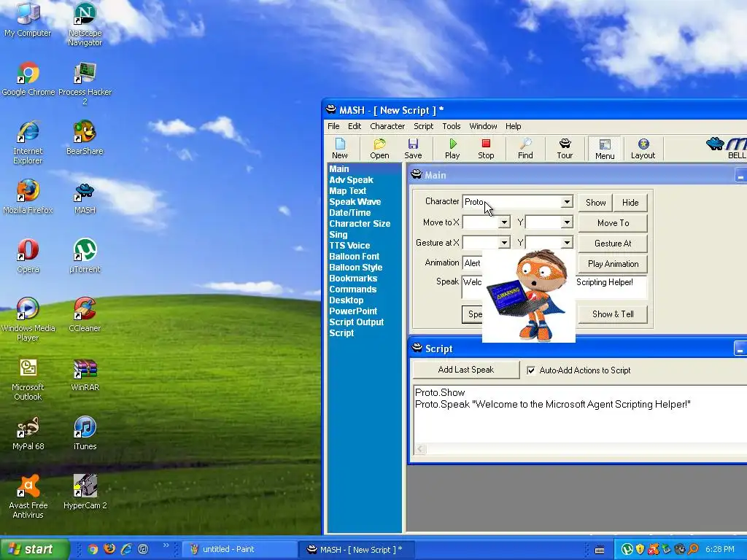Select the µTorrent desktop icon
Screen dimensions: 747x560
coord(85,256)
